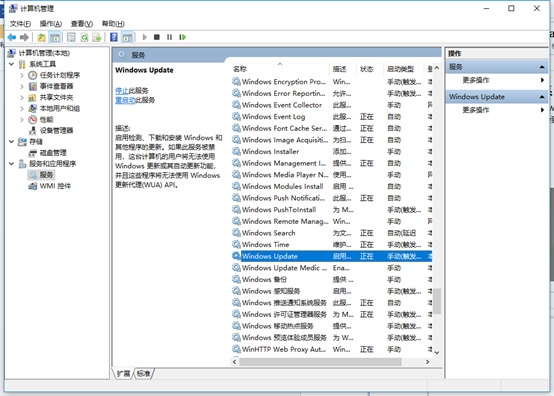Click the Stop Service square icon
Screen dimensions: 554x396
pos(157,37)
